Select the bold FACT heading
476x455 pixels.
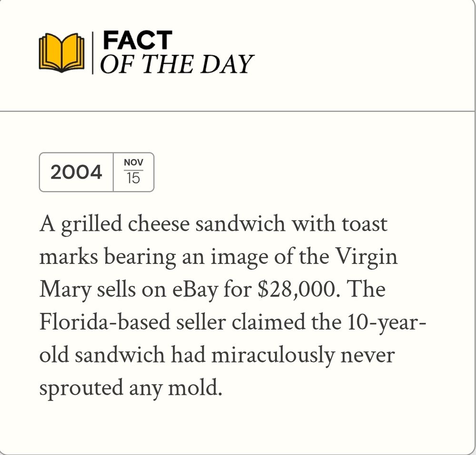[x=138, y=40]
